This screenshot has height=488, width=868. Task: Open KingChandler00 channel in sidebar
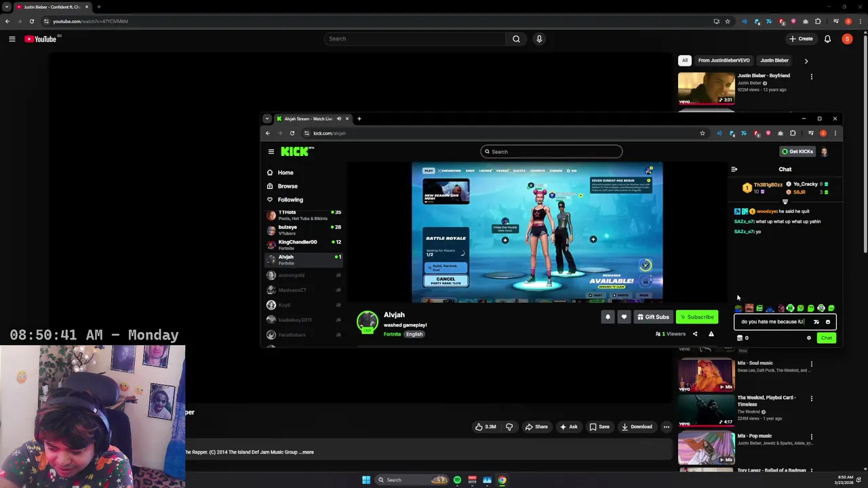[304, 244]
